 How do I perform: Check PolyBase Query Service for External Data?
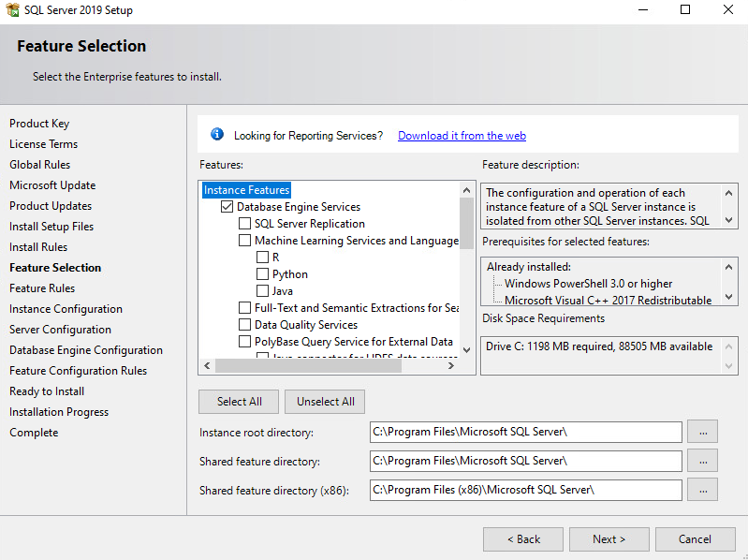coord(244,342)
